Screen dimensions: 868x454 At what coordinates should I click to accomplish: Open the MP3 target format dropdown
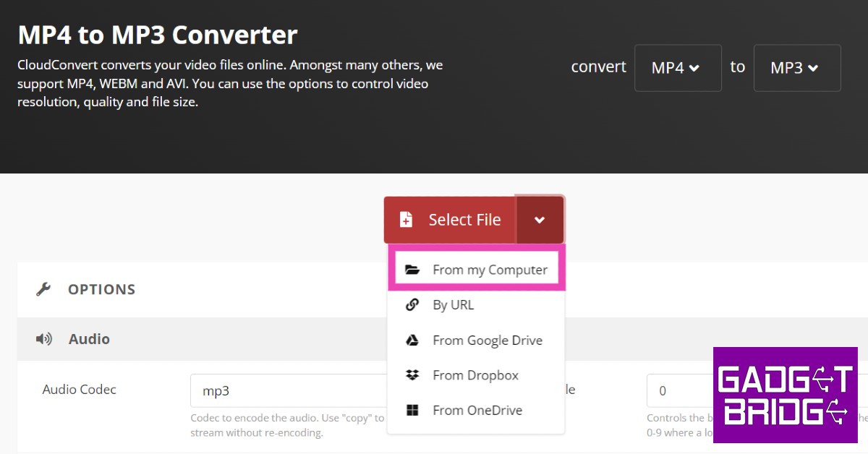click(796, 68)
